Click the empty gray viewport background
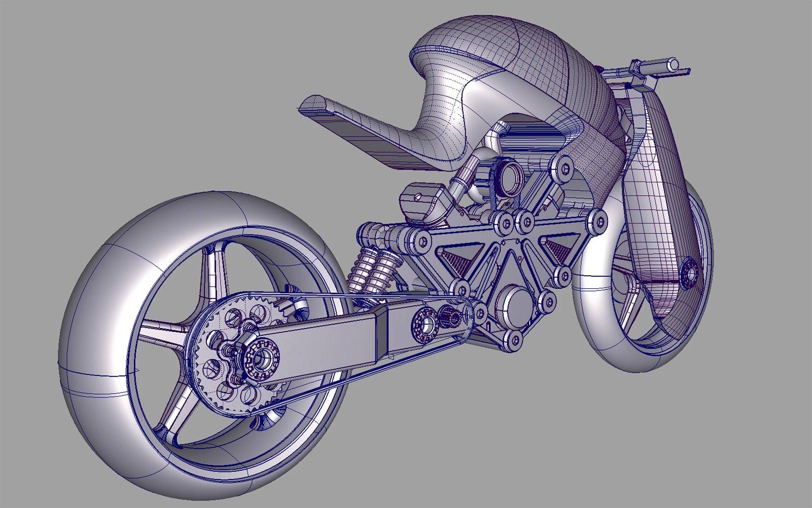Viewport: 812px width, 508px height. [127, 85]
